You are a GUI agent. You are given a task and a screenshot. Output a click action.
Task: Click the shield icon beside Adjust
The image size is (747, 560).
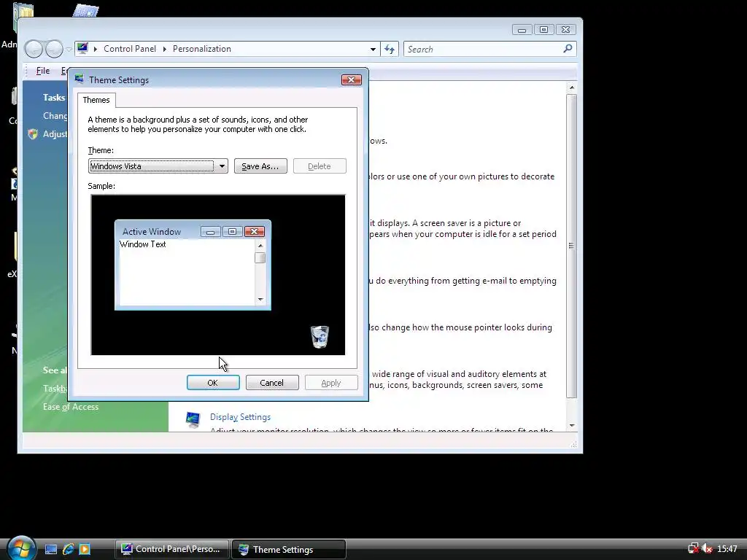[33, 134]
